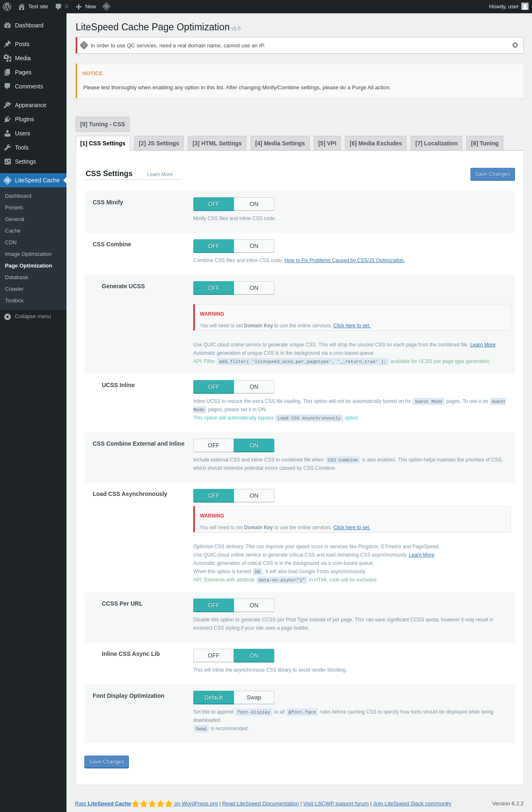532x812 pixels.
Task: Open the How to Fix Problems link
Action: pyautogui.click(x=345, y=260)
